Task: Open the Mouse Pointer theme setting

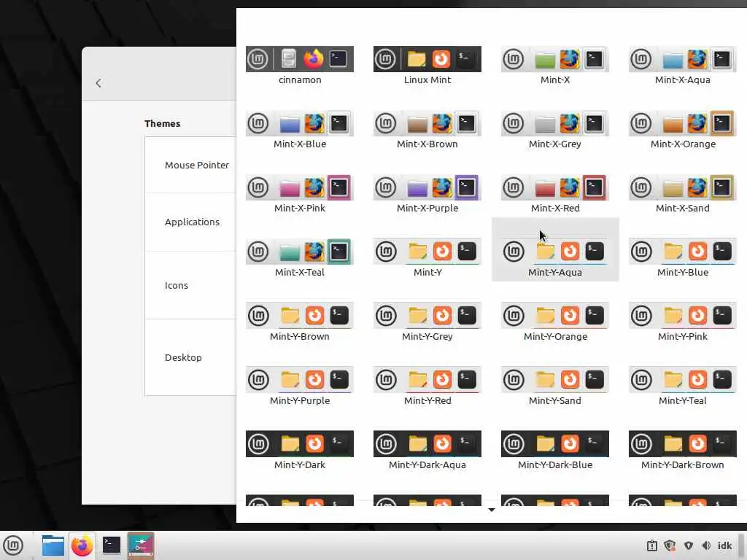Action: point(190,165)
